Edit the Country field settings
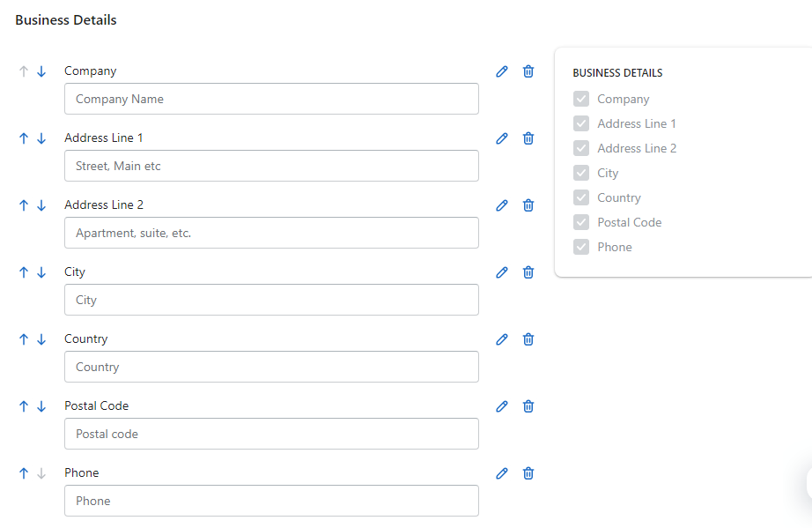 pyautogui.click(x=502, y=339)
